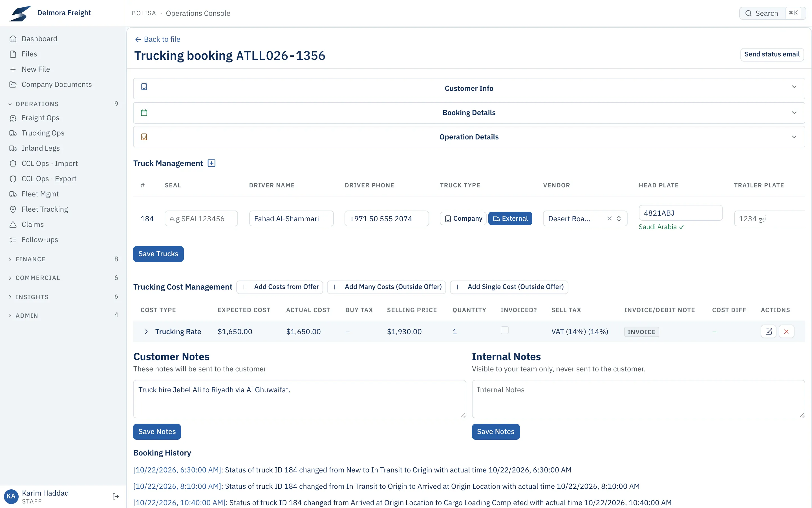Open CCL Ops · Import

tap(63, 164)
